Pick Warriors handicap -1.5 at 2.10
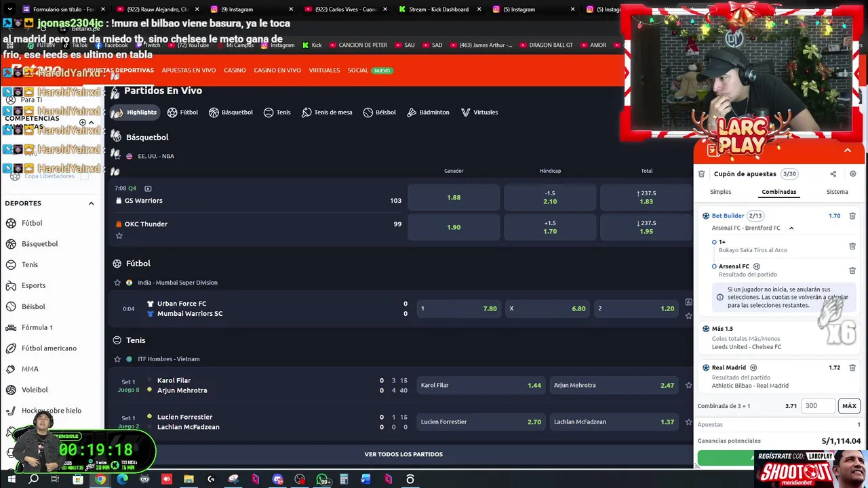868x488 pixels. tap(550, 198)
